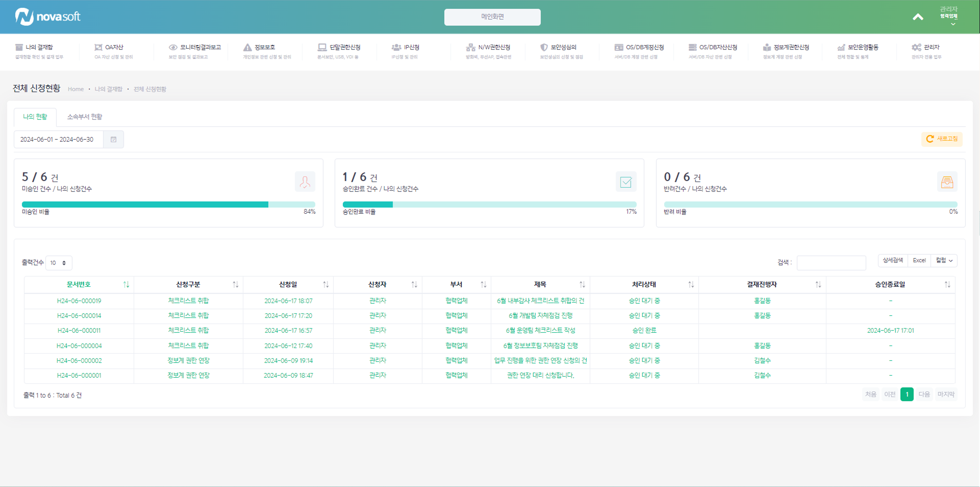
Task: Select the 나의 현황 tab
Action: (x=35, y=117)
